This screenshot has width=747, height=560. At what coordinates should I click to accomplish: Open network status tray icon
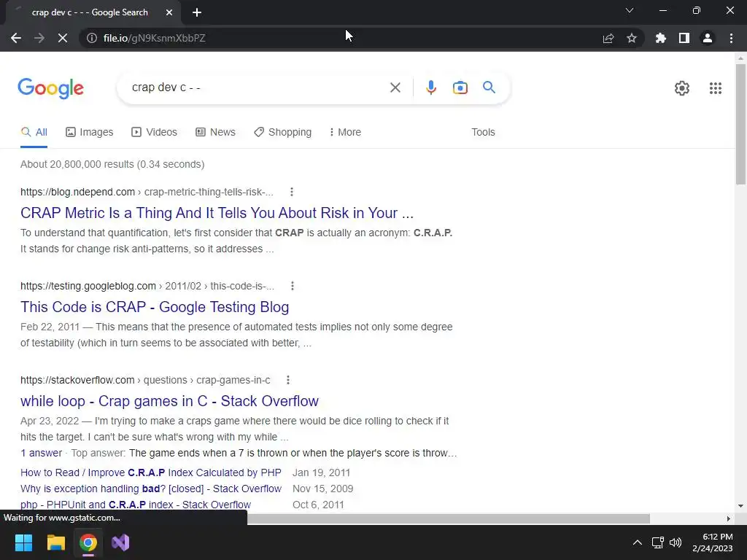tap(658, 542)
